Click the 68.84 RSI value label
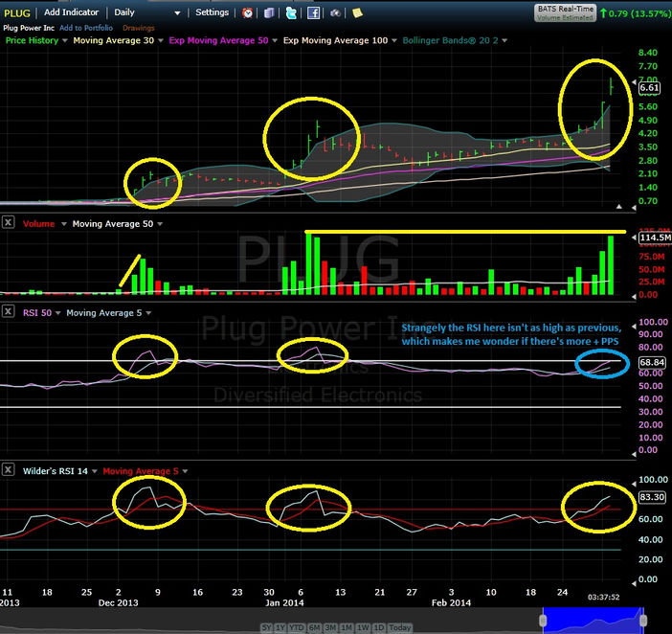The width and height of the screenshot is (672, 634). [x=652, y=363]
